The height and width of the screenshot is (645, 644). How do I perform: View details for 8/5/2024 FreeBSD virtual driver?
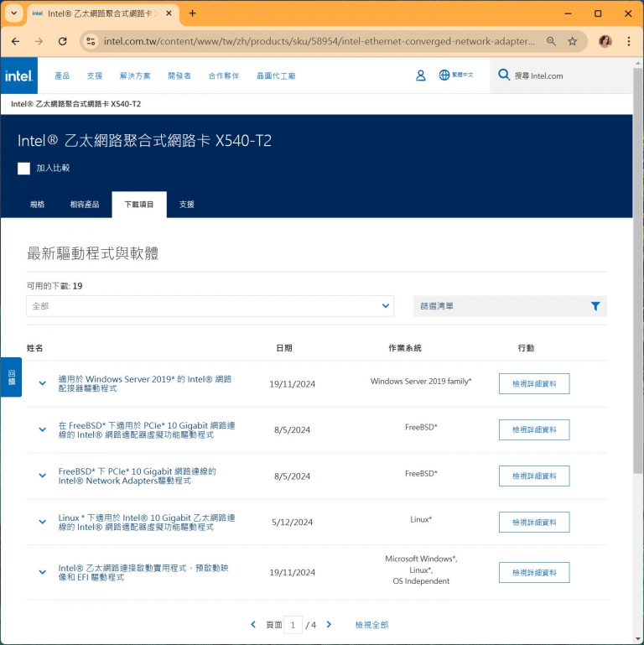pyautogui.click(x=534, y=429)
